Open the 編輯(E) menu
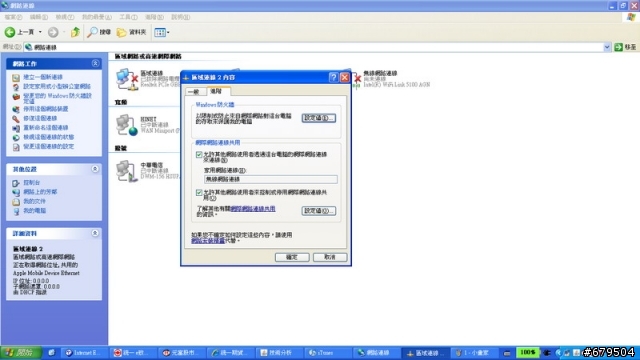Image resolution: width=640 pixels, height=360 pixels. (39, 17)
